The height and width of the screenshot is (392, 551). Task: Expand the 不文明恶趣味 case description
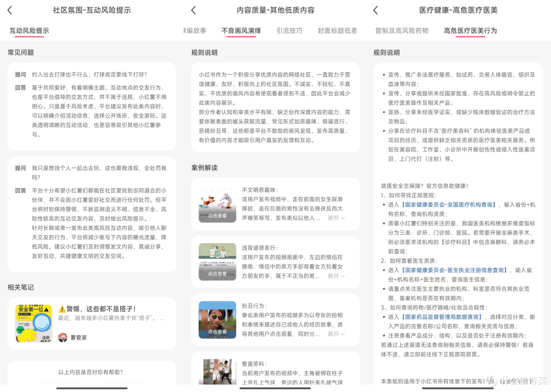336,218
